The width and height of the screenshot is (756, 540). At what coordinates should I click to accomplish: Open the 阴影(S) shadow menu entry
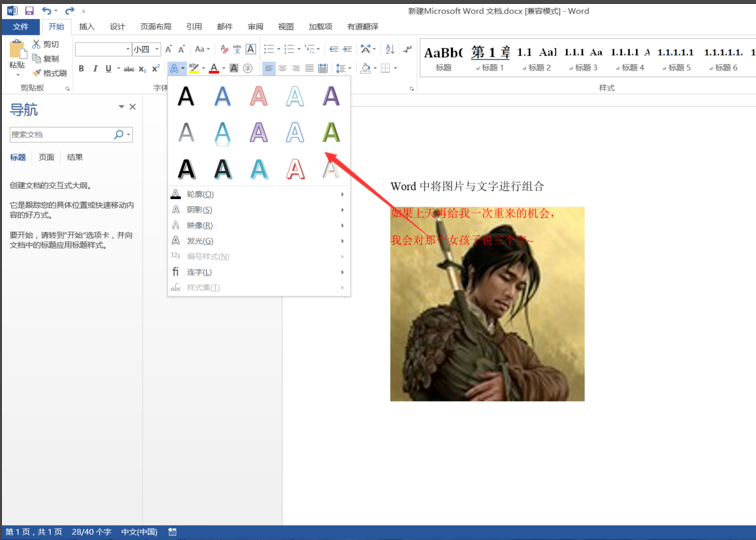(200, 210)
